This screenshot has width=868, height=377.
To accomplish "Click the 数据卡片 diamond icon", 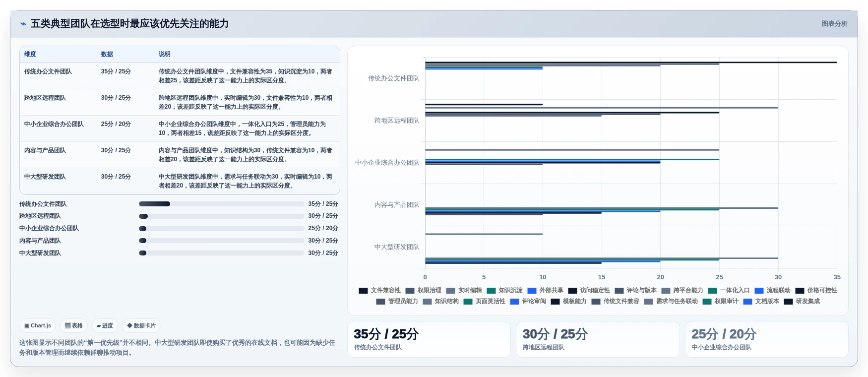I will coord(129,326).
